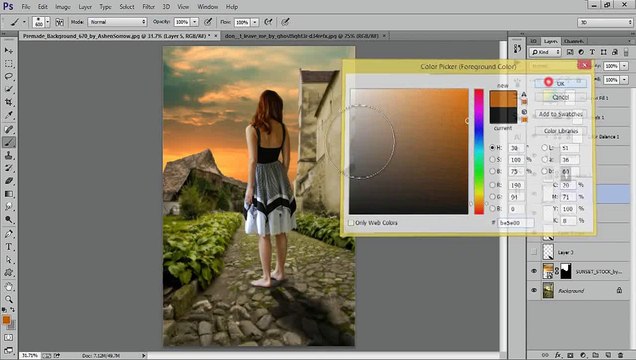Switch to the don't_leave_me document tab
This screenshot has height=360, width=636.
pyautogui.click(x=301, y=36)
